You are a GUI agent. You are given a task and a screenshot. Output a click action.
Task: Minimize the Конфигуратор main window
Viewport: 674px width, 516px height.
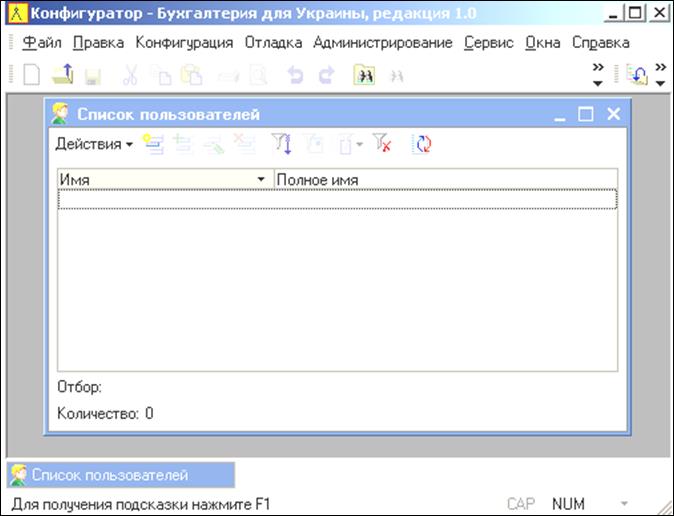click(613, 14)
